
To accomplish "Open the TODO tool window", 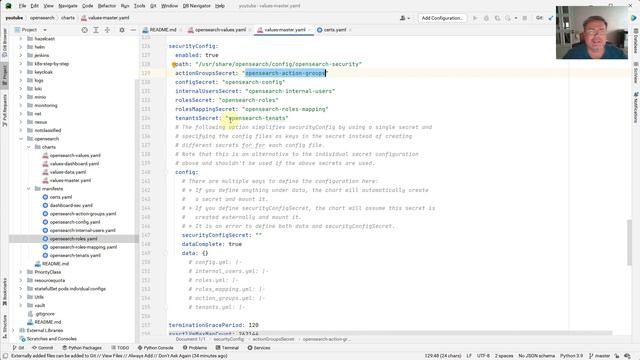I will (120, 348).
